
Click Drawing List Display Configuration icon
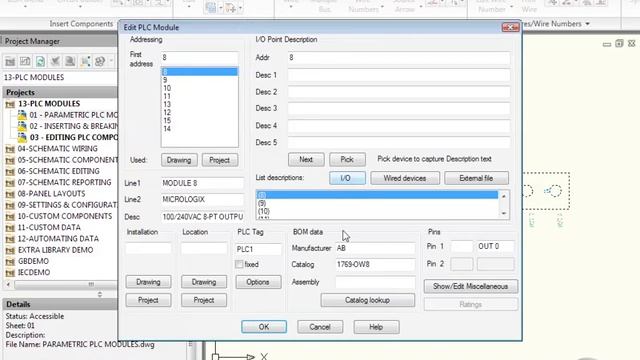pyautogui.click(x=85, y=61)
